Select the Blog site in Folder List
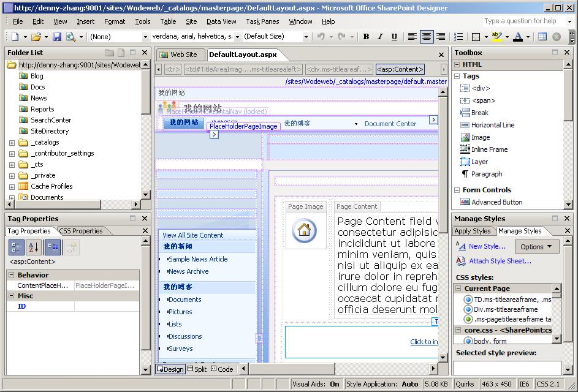The width and height of the screenshot is (578, 392). 37,76
